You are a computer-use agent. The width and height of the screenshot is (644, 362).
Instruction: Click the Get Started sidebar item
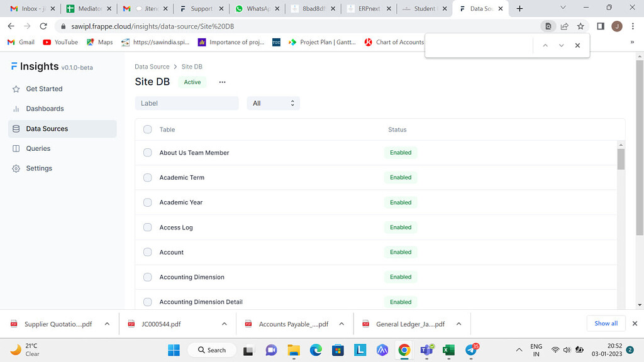44,89
